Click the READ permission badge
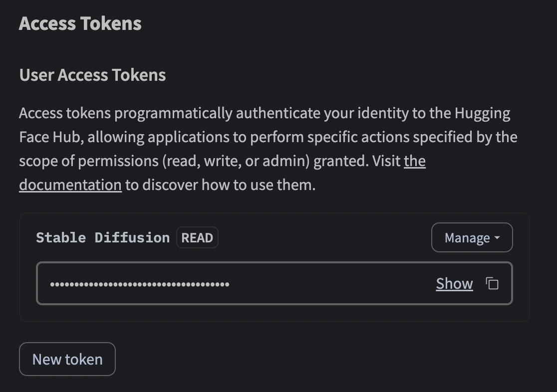Screen dimensions: 557x392 (197, 238)
